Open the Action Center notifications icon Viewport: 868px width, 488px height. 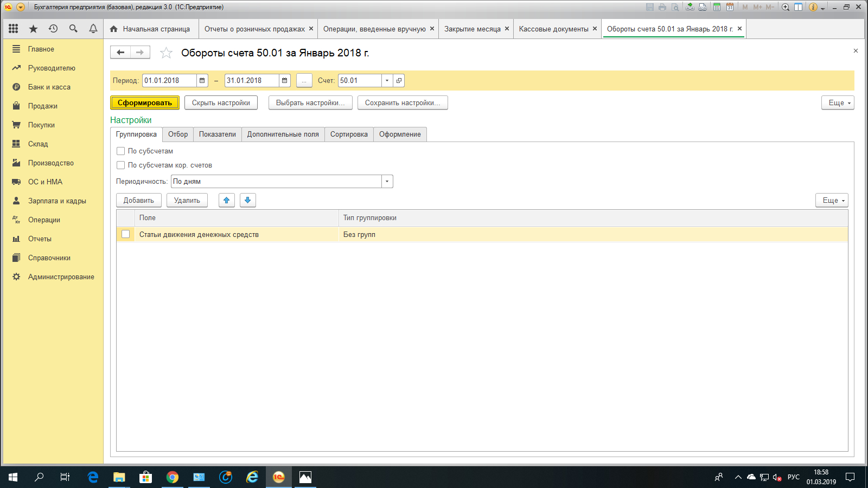click(850, 477)
